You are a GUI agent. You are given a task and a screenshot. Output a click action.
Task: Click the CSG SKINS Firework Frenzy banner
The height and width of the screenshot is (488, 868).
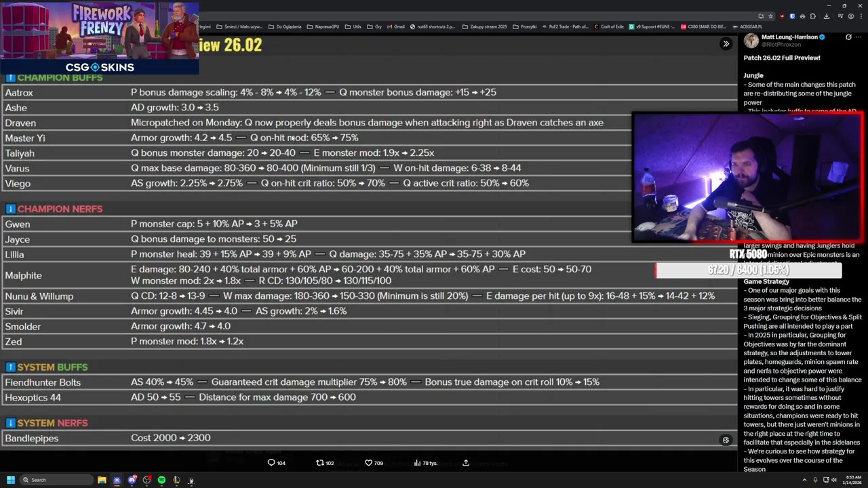pyautogui.click(x=100, y=37)
